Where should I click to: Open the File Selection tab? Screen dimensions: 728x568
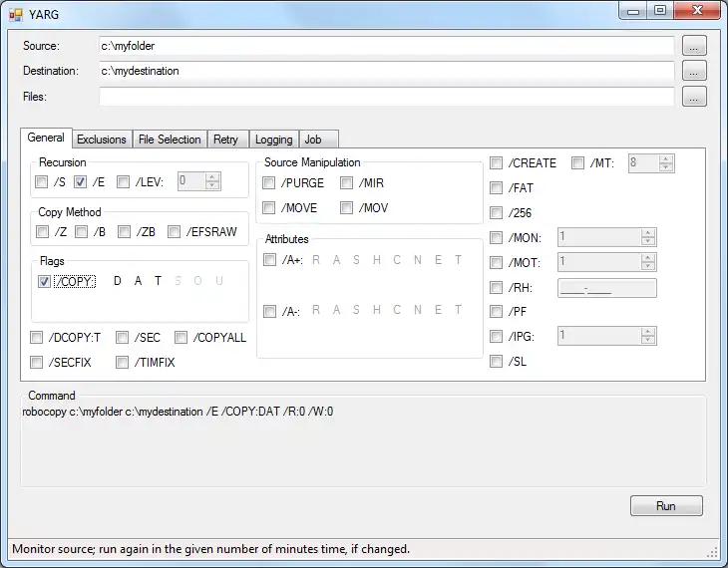(x=170, y=140)
